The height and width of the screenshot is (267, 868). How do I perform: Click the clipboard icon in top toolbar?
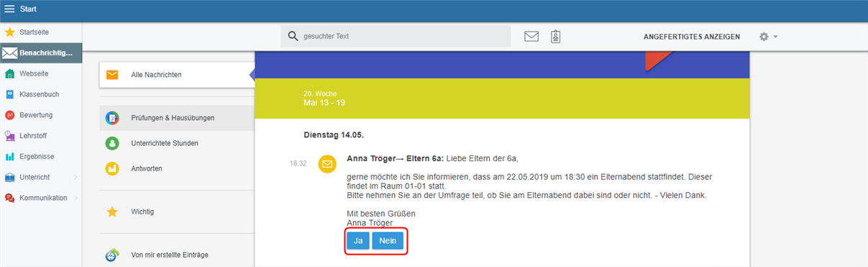point(555,36)
